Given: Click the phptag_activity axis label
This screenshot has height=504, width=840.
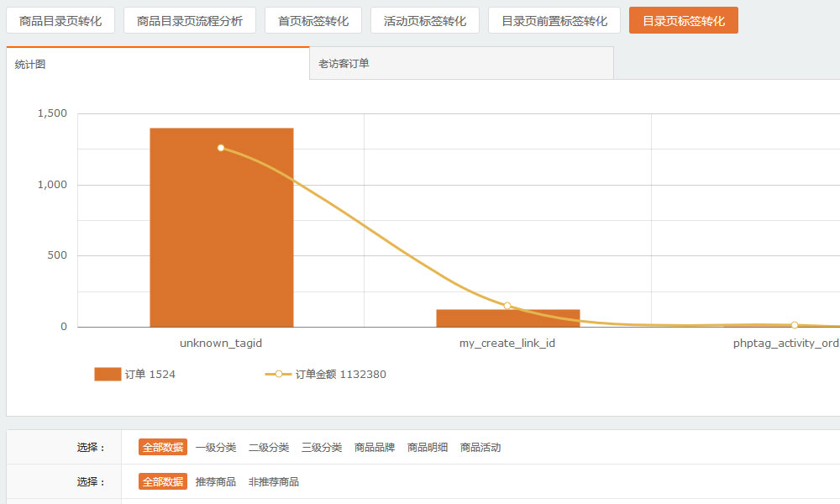Looking at the screenshot, I should (786, 344).
